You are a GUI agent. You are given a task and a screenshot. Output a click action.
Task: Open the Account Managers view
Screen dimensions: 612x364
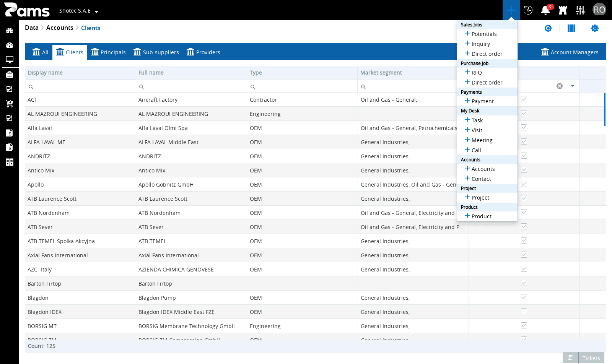pos(570,52)
